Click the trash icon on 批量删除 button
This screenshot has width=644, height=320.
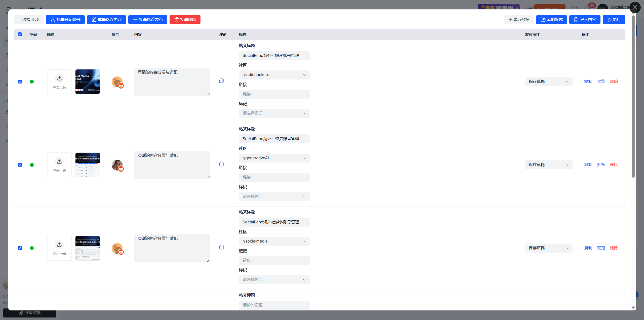[x=177, y=20]
